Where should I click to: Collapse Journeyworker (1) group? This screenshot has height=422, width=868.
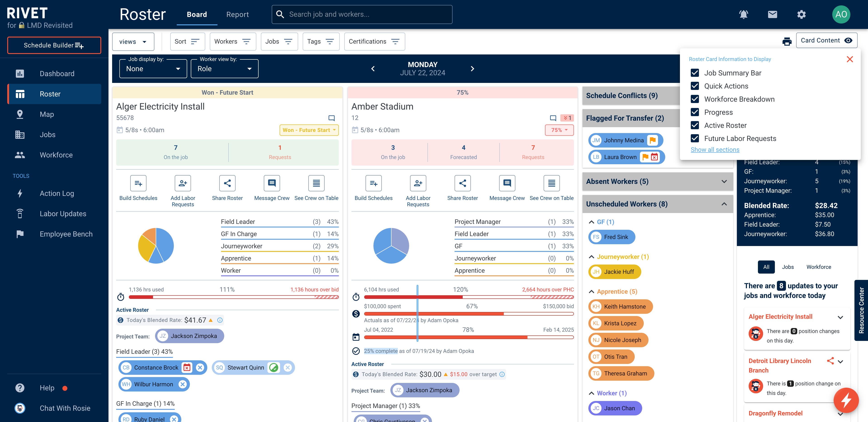(x=591, y=257)
